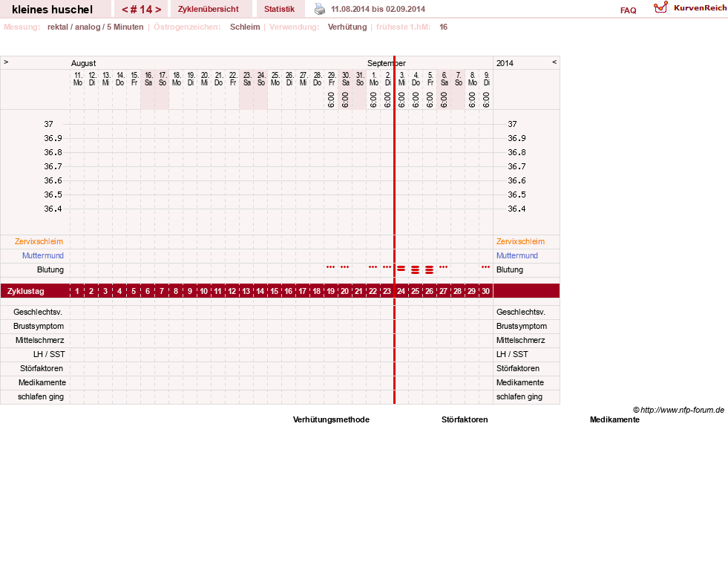This screenshot has width=728, height=582.
Task: Click the left 'Blutung' row label
Action: pos(50,270)
